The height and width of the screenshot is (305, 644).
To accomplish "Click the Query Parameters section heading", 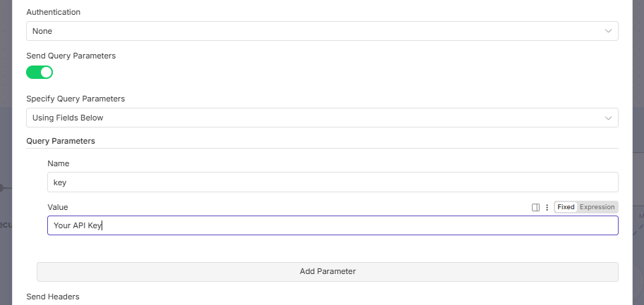I will (x=61, y=141).
